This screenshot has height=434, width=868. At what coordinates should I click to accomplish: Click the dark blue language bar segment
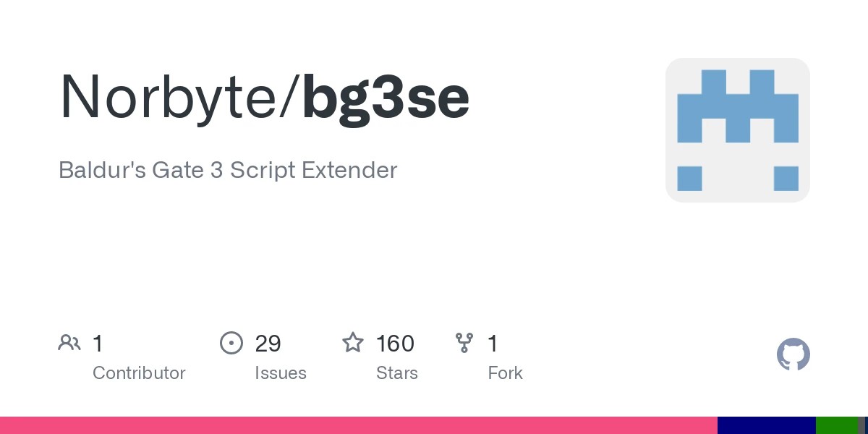[x=767, y=425]
